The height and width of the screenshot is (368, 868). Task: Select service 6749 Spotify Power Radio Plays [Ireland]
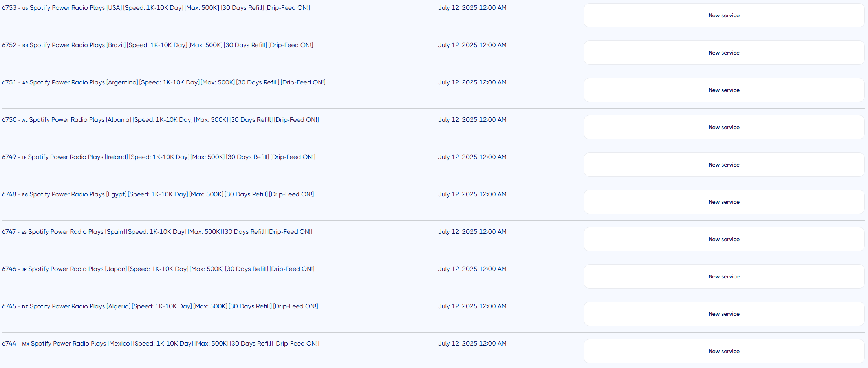(x=159, y=157)
